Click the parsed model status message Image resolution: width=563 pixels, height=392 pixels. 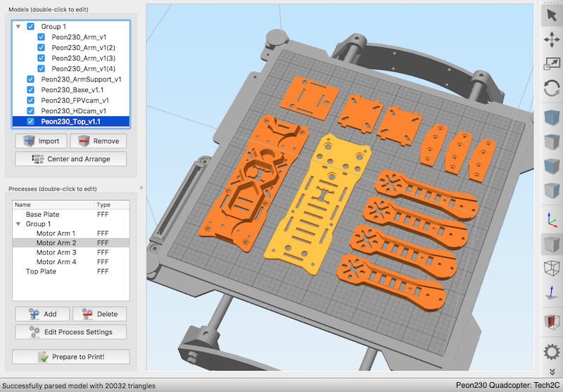79,386
